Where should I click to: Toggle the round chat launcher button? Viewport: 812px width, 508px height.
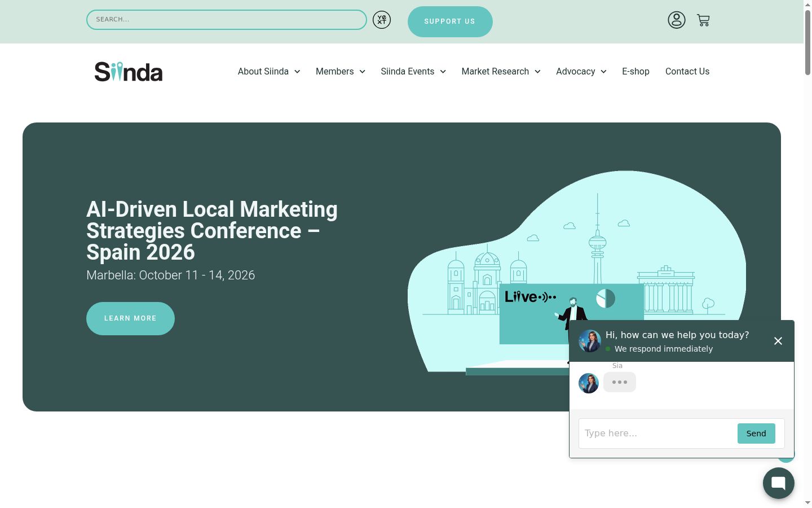[779, 483]
